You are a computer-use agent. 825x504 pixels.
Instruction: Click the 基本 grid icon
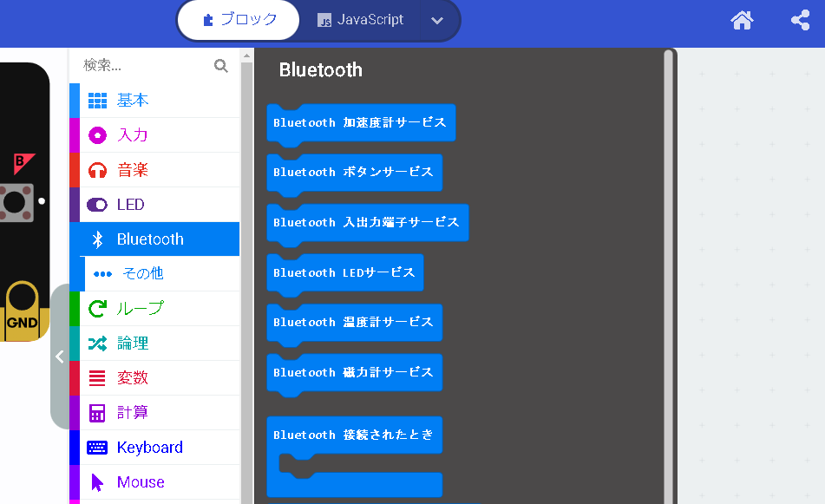pyautogui.click(x=97, y=101)
